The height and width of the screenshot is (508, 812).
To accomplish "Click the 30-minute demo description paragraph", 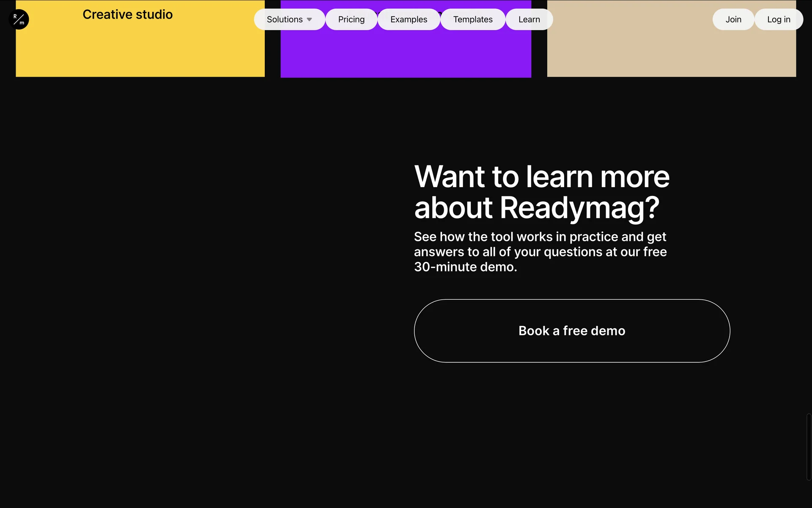I will 540,251.
